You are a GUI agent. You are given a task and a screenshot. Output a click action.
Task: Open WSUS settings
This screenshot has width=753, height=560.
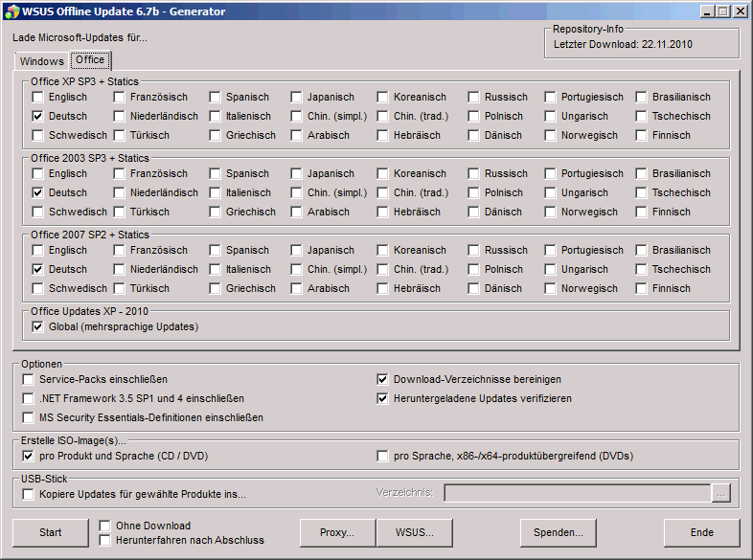[415, 532]
